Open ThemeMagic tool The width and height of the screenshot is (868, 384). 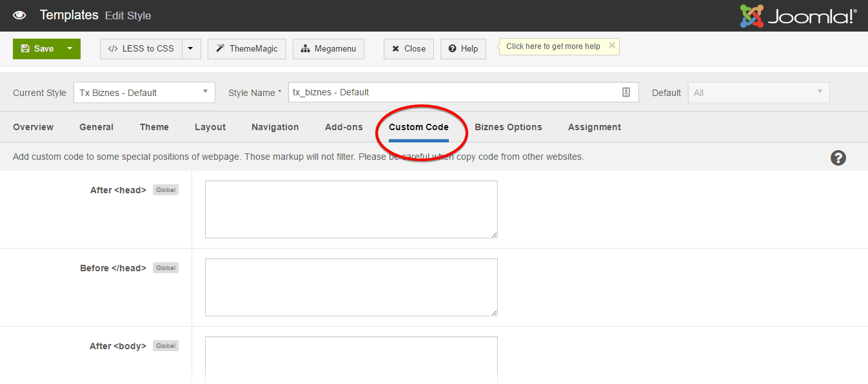tap(247, 49)
